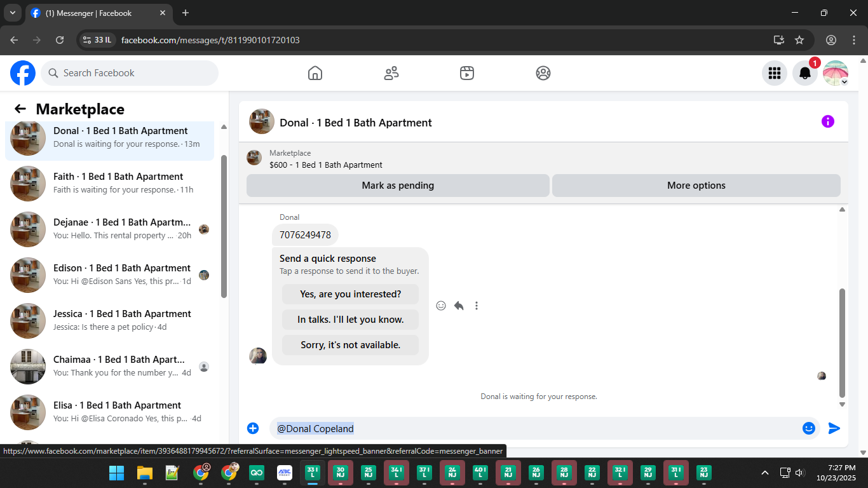Open the Elisa conversation

(x=110, y=412)
